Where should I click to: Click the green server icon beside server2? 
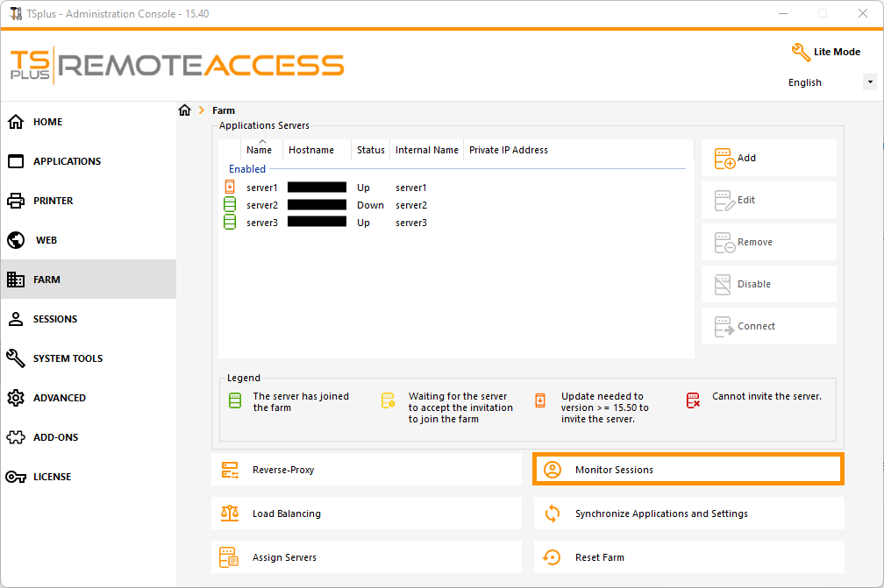[230, 204]
